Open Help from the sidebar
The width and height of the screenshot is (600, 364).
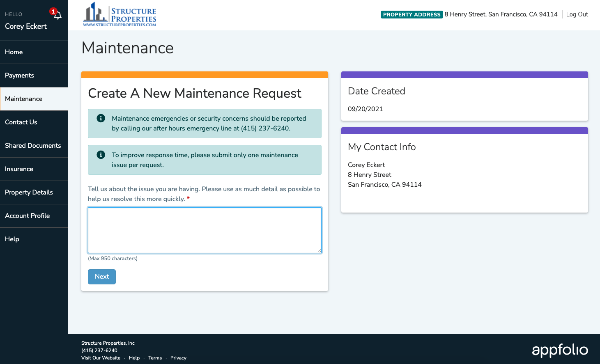tap(34, 239)
